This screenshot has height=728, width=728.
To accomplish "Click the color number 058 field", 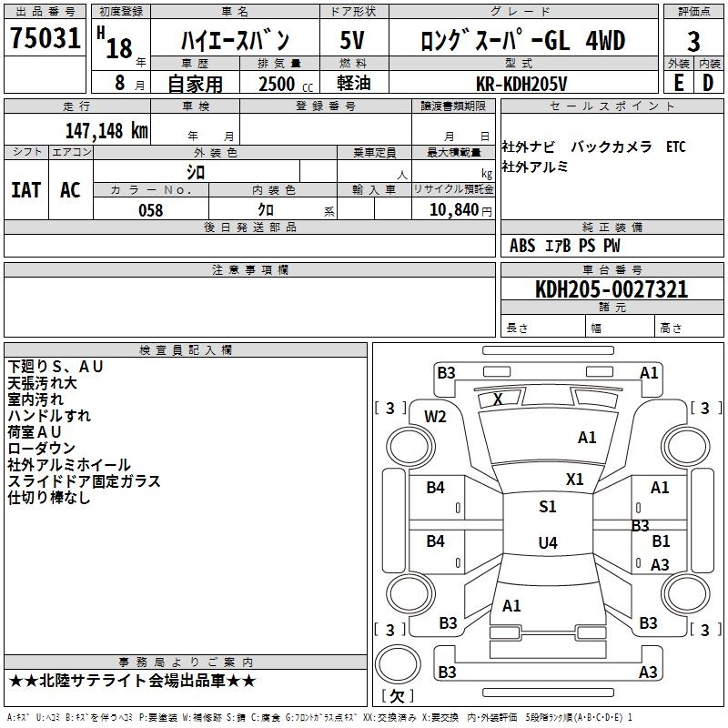I will pyautogui.click(x=150, y=209).
